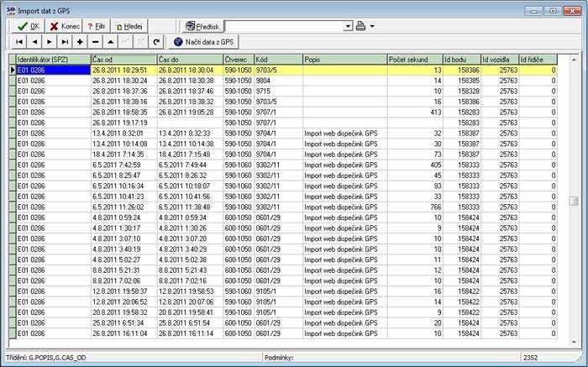Open the Předtisk template combo box arrow

349,26
